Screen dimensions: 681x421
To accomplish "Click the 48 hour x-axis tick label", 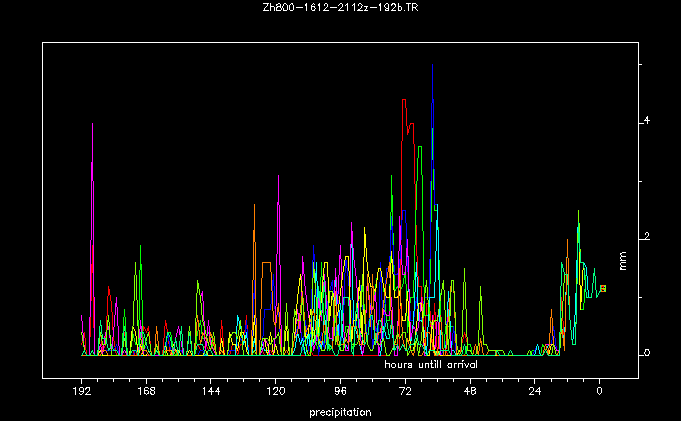I will (x=470, y=394).
